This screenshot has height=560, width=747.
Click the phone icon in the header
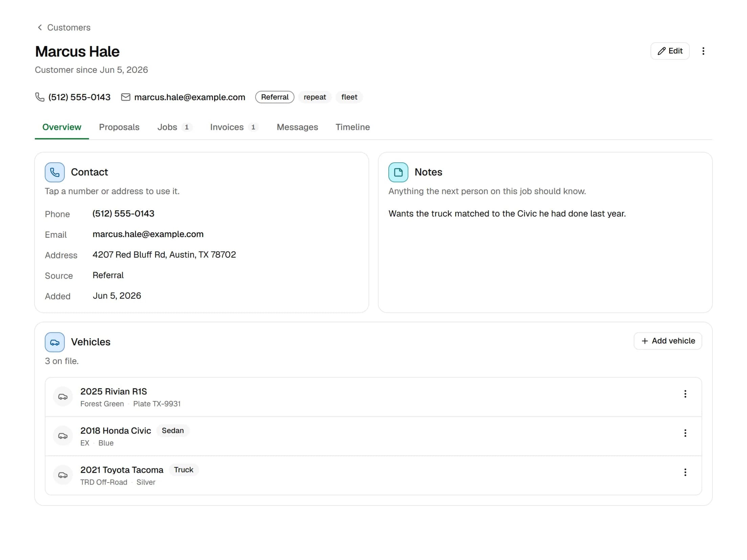[x=40, y=97]
